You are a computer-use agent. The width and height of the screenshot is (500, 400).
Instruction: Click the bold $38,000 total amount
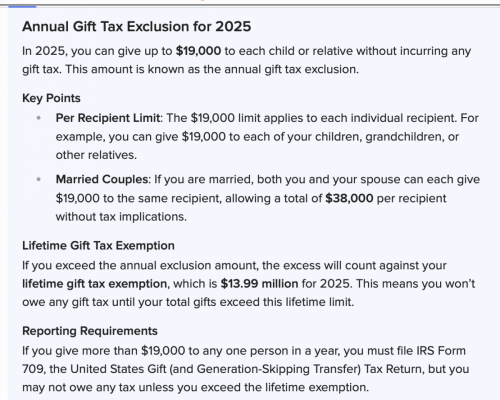point(349,198)
